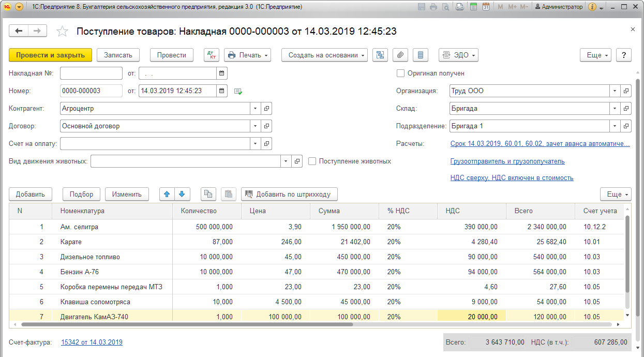This screenshot has height=357, width=644.
Task: Open the Администратор user menu
Action: coord(559,7)
